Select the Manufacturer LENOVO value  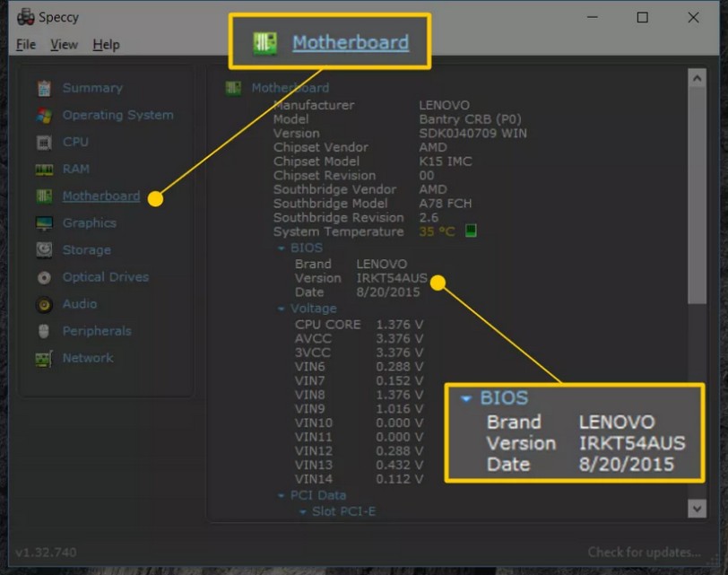445,106
